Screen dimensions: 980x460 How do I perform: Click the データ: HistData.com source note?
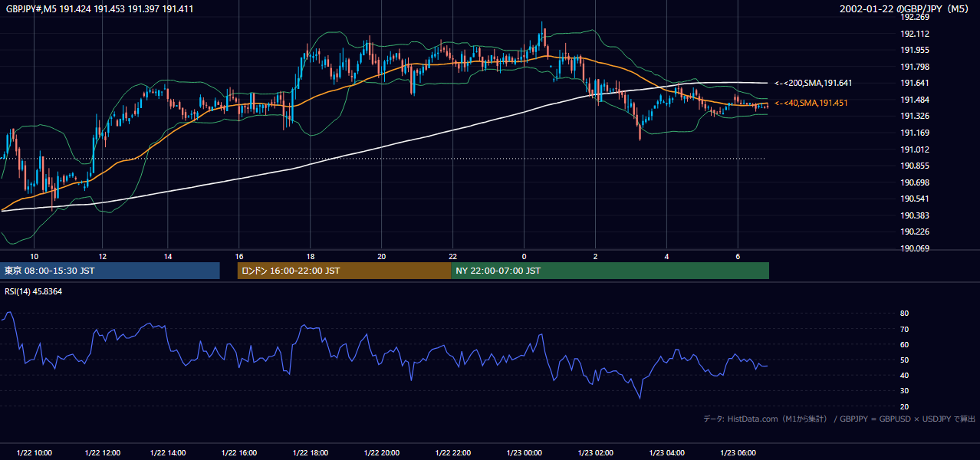[x=839, y=419]
